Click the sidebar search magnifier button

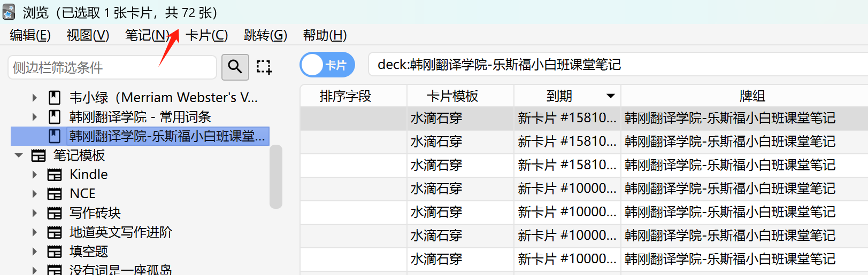tap(235, 67)
